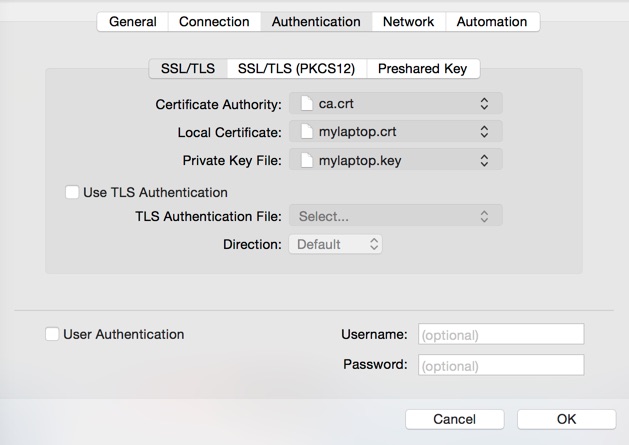
Task: Open the Automation tab
Action: tap(492, 22)
